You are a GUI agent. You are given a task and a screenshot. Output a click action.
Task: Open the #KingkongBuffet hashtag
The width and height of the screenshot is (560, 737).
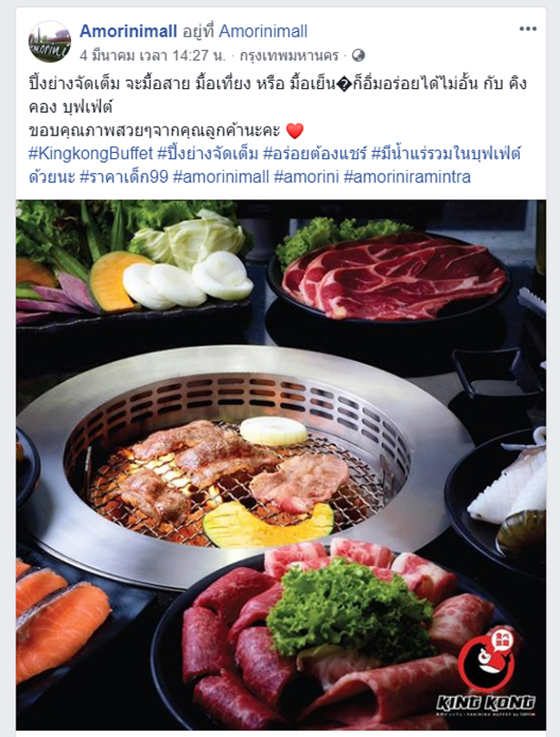[91, 153]
